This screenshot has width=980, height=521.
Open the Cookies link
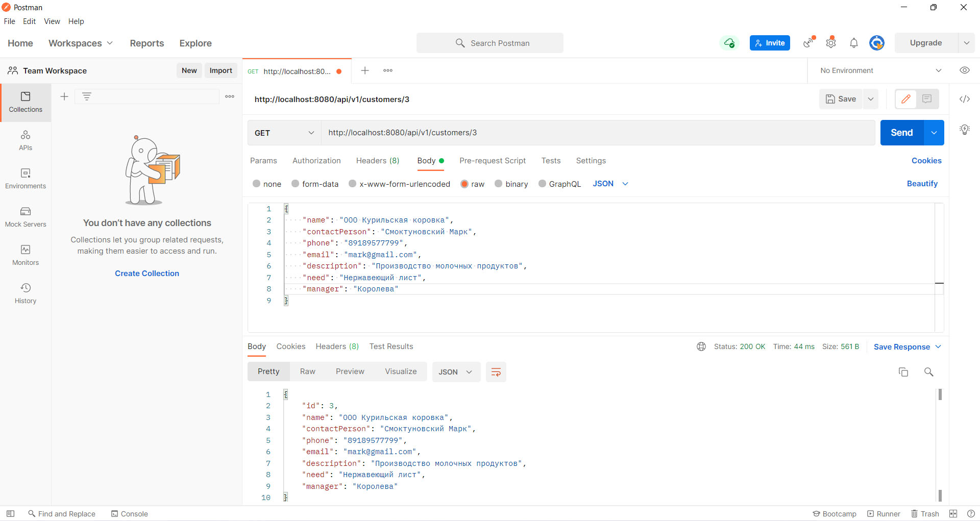pyautogui.click(x=926, y=161)
